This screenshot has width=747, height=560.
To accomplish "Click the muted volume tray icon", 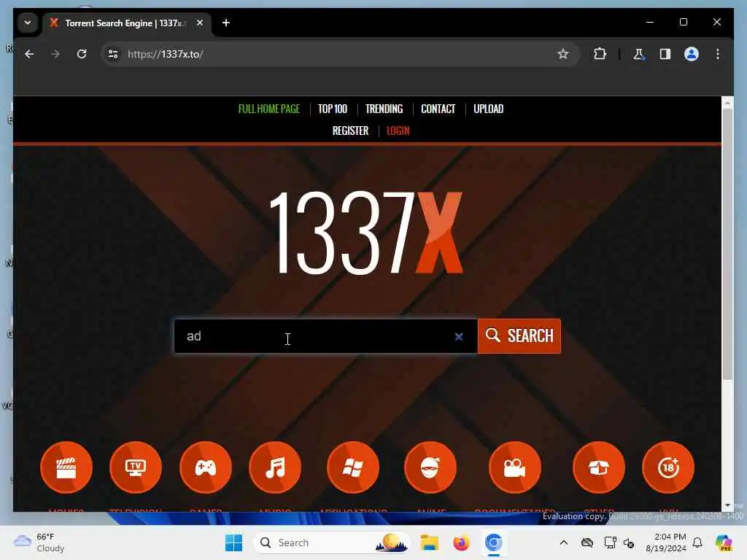I will (629, 542).
